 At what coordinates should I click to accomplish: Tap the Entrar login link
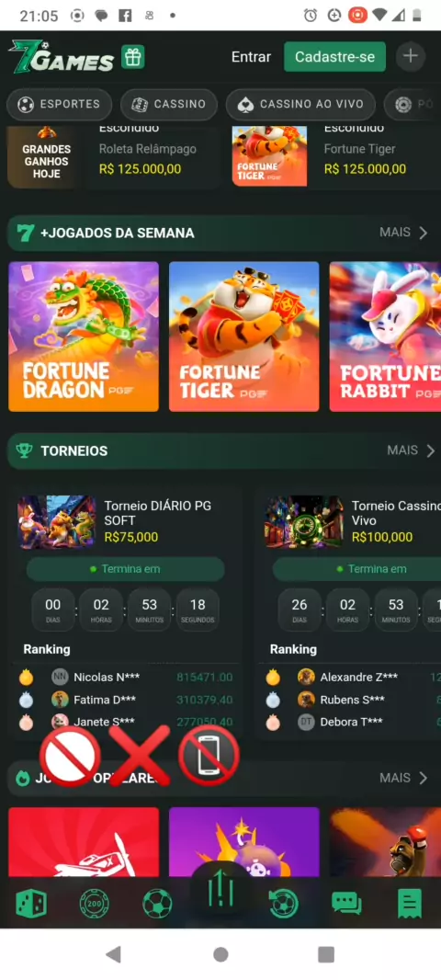coord(251,57)
